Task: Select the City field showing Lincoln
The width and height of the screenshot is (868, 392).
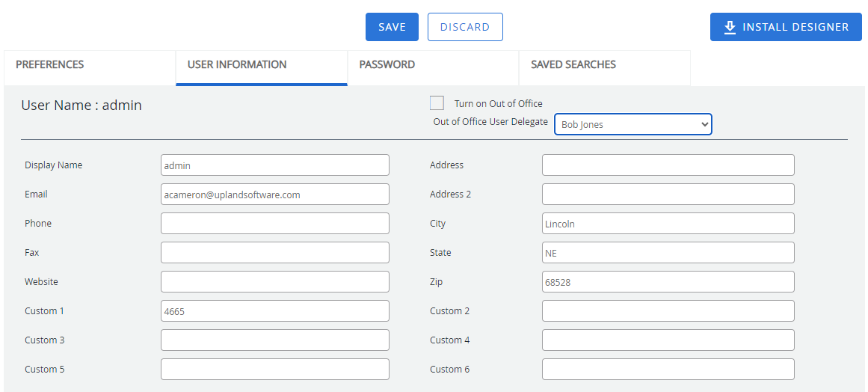Action: (x=668, y=224)
